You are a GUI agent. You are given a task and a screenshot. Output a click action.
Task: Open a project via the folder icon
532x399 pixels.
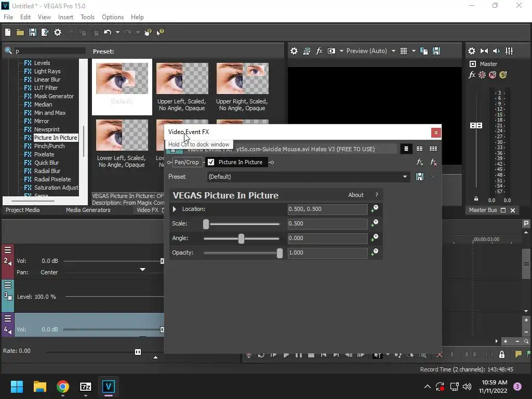pyautogui.click(x=20, y=32)
